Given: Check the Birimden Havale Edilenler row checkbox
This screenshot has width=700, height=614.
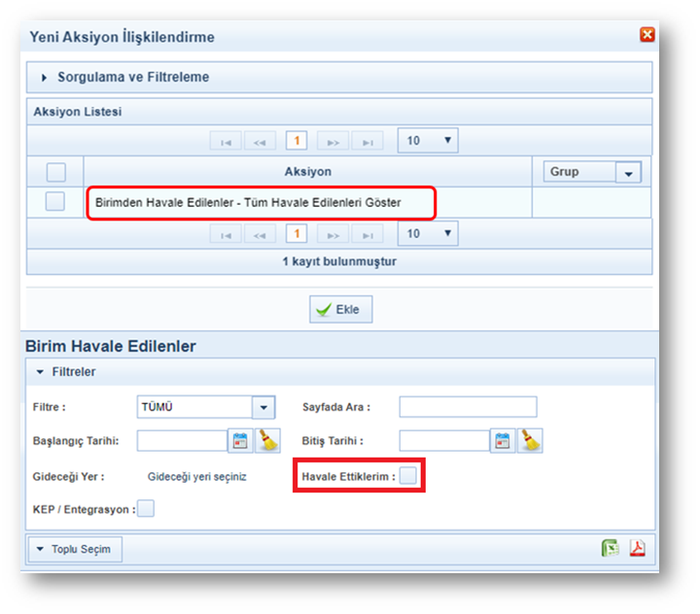Looking at the screenshot, I should [x=55, y=202].
